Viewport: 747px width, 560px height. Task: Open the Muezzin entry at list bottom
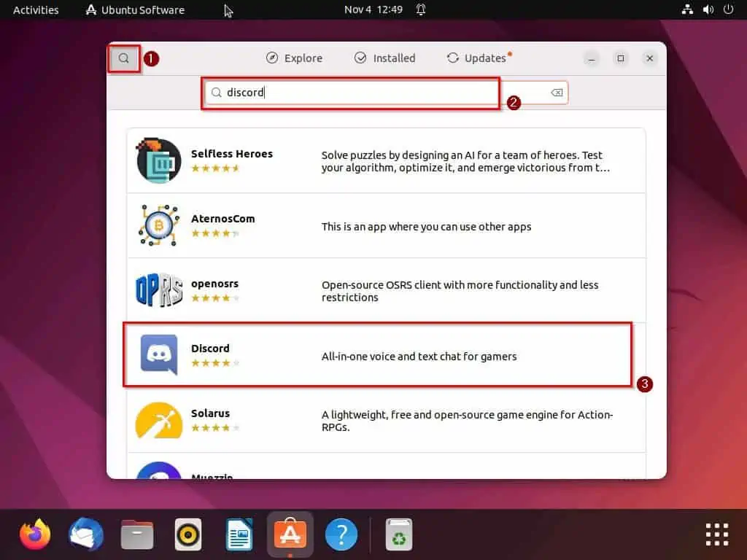point(379,474)
